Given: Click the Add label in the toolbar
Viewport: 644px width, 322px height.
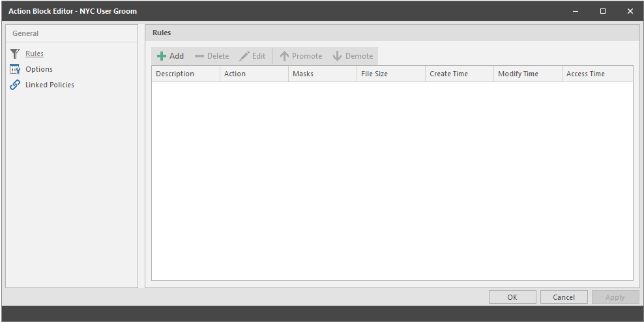Looking at the screenshot, I should coord(177,56).
